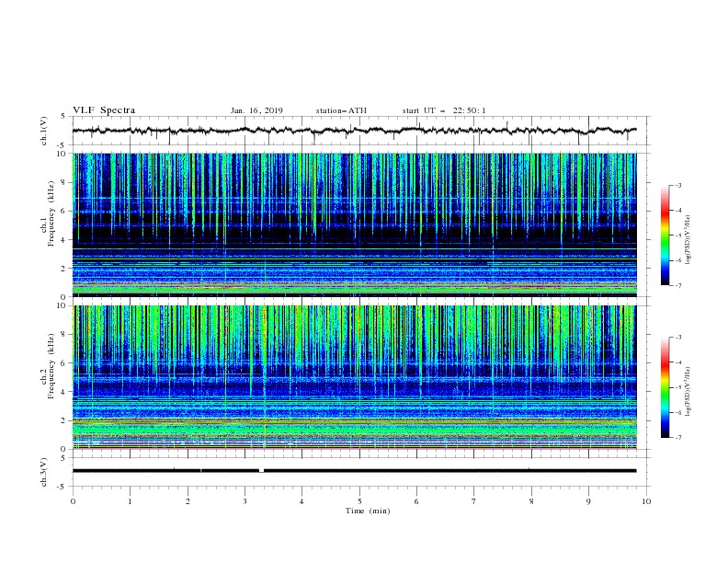Click the "-7" tick on ch.1 colorbar
The height and width of the screenshot is (563, 728).
tap(678, 285)
